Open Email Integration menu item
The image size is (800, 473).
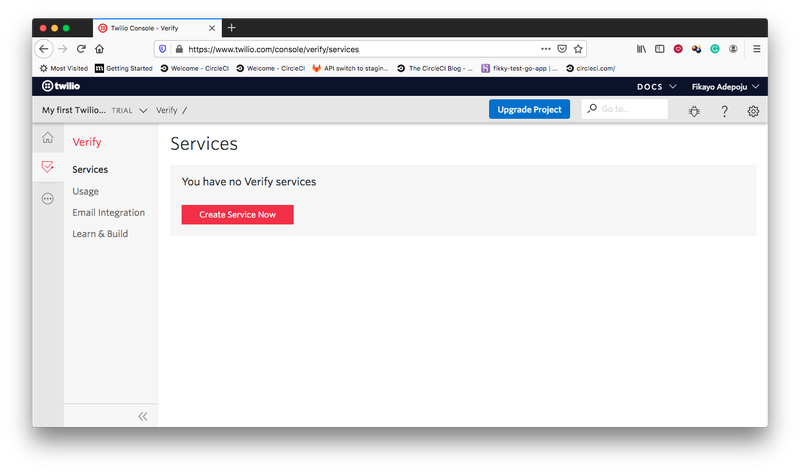point(108,212)
